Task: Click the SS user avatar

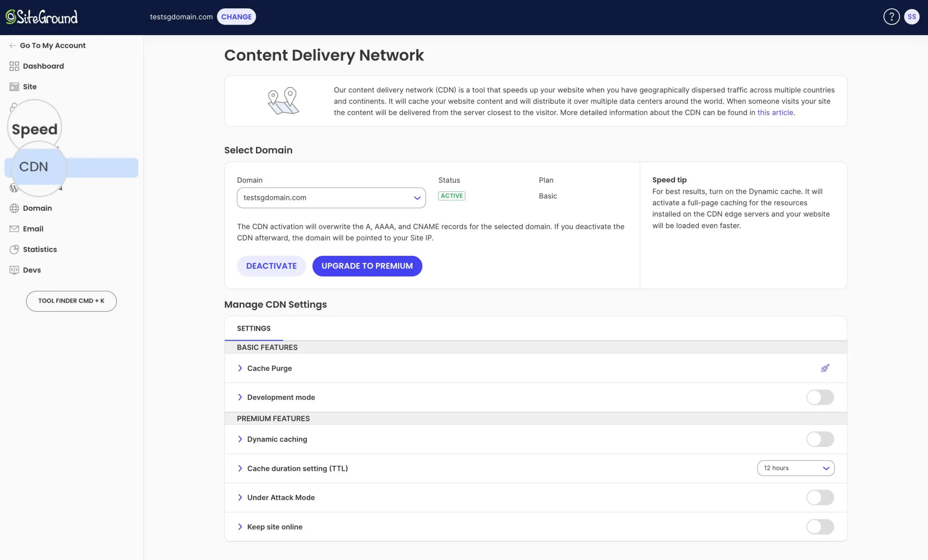Action: coord(911,17)
